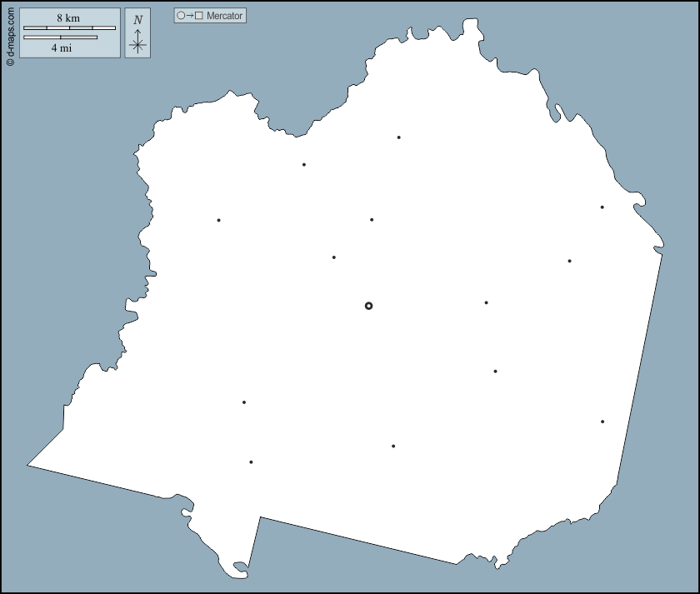
Task: Click the north arrow compass icon
Action: coord(137,34)
